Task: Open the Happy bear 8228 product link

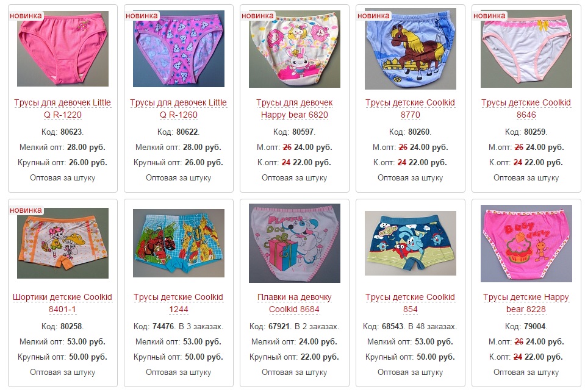Action: coord(526,303)
